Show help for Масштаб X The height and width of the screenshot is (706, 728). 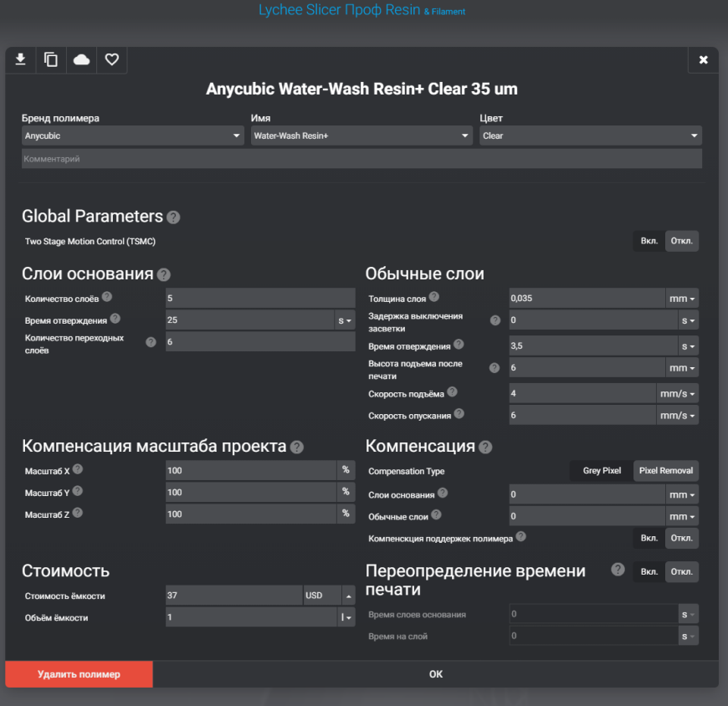click(78, 469)
